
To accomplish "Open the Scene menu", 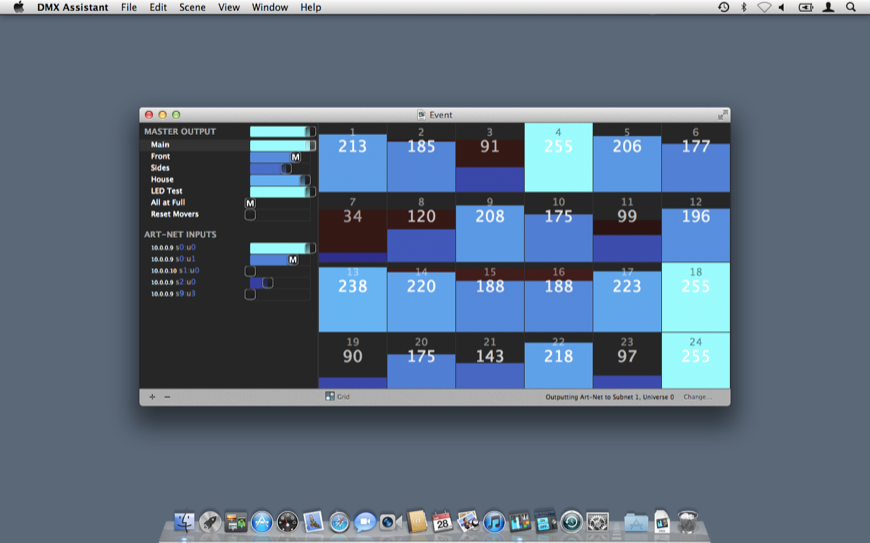I will coord(192,7).
